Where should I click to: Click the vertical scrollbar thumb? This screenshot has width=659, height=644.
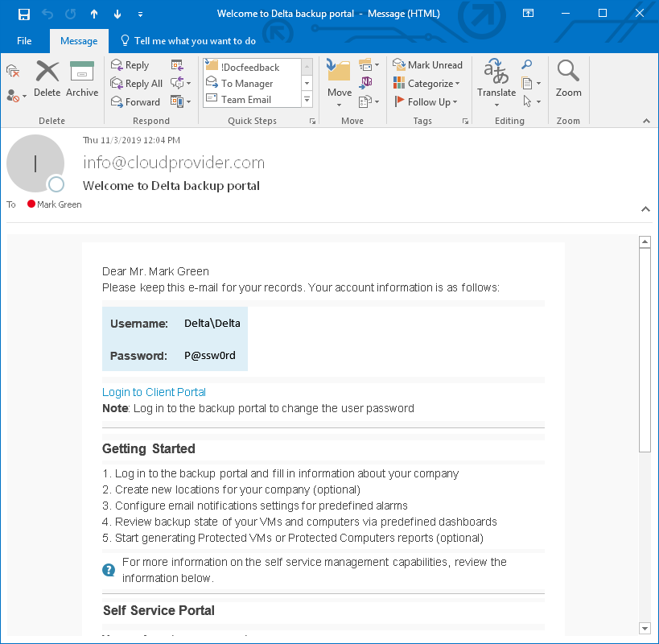pyautogui.click(x=645, y=350)
